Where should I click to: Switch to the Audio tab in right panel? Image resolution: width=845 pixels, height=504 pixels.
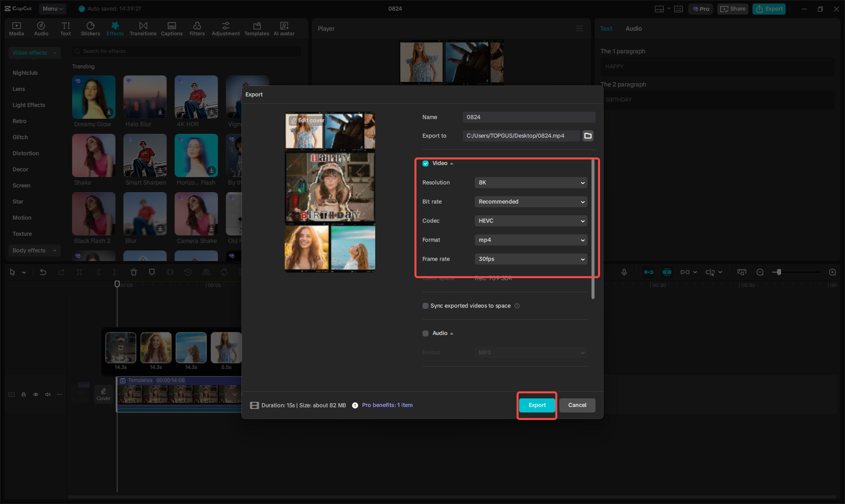pyautogui.click(x=633, y=28)
